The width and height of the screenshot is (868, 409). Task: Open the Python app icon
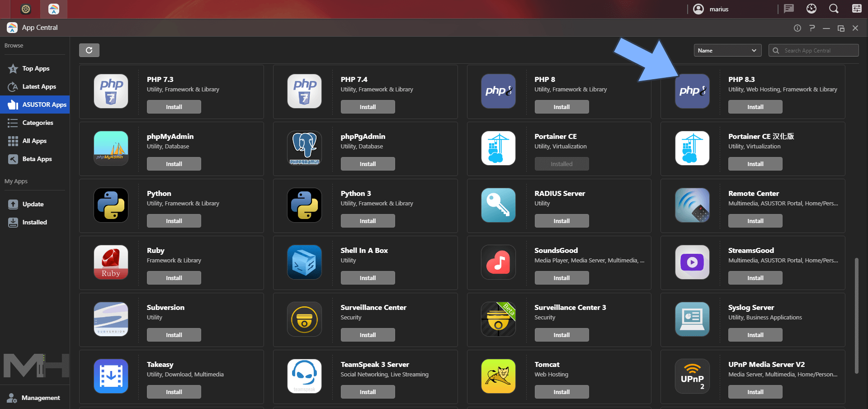(x=111, y=205)
